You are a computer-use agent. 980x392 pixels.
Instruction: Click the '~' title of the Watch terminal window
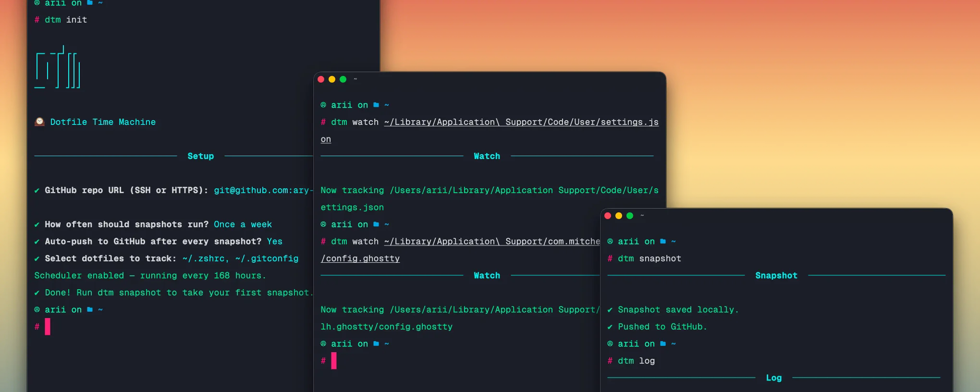tap(355, 79)
